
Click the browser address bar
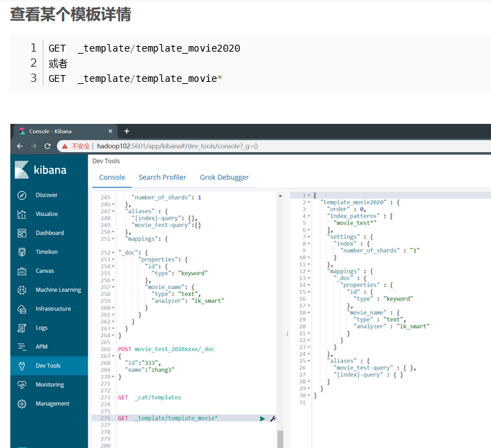pyautogui.click(x=273, y=146)
